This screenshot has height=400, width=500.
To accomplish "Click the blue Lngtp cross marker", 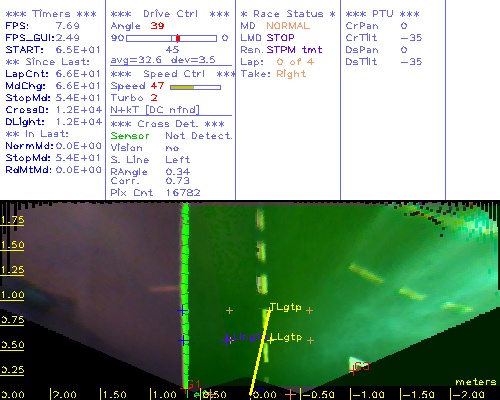I will (x=227, y=339).
